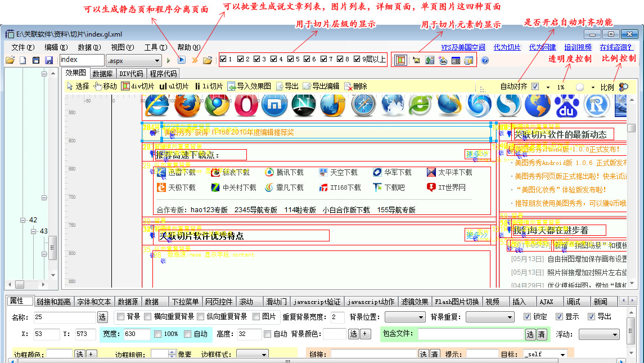Switch to the DIV代码 tab

tap(131, 74)
